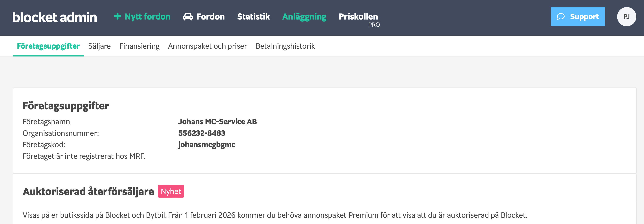Click the pink Nyhet badge
This screenshot has height=224, width=644.
171,191
